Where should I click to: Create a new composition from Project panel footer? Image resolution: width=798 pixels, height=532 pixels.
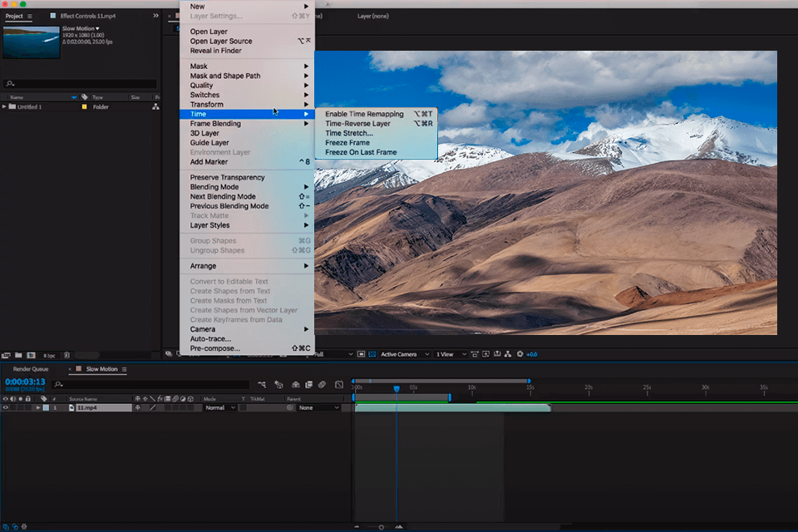31,355
